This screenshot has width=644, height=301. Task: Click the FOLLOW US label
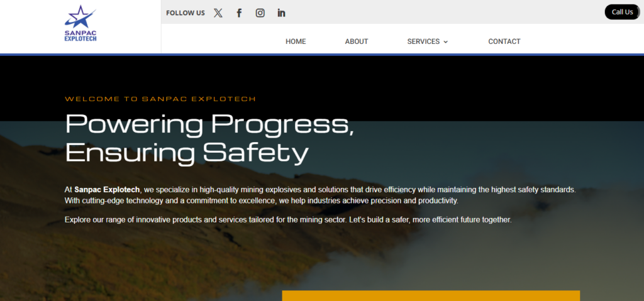coord(186,13)
